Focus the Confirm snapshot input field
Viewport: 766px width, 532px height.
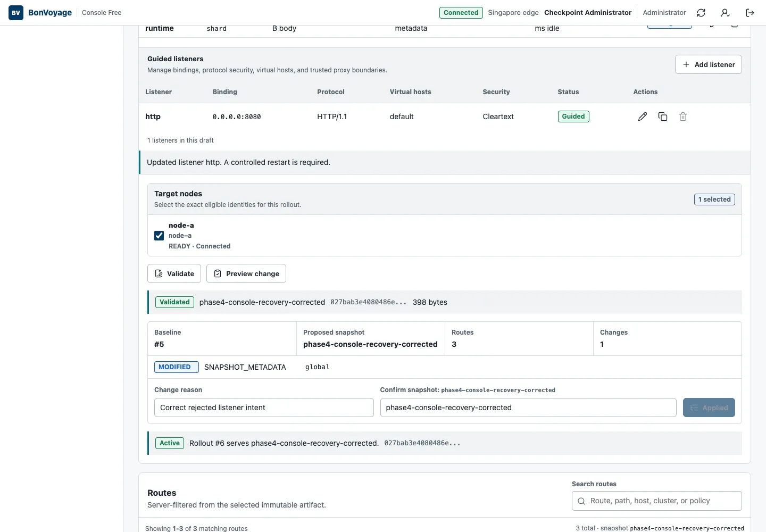[528, 408]
